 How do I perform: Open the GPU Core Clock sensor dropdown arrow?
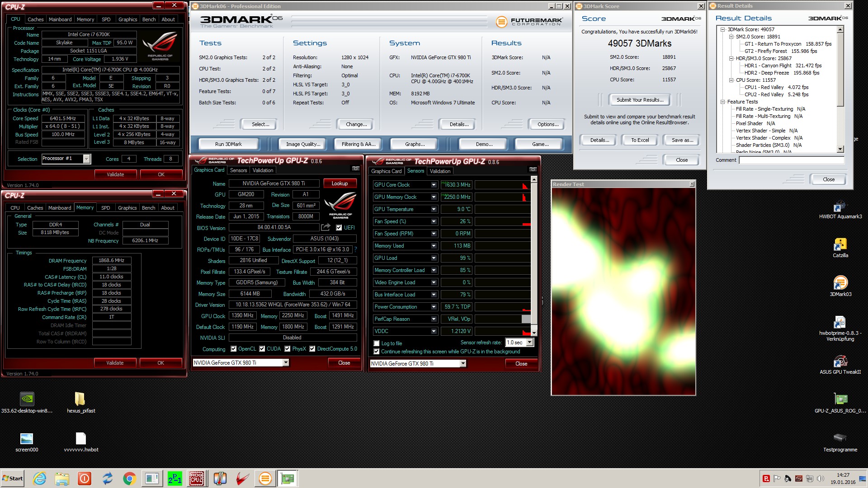point(434,185)
